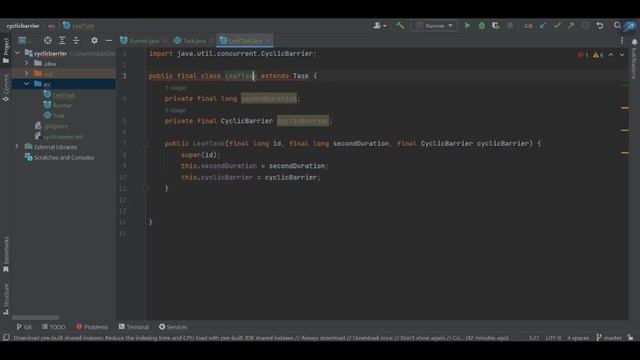Viewport: 640px width, 360px height.
Task: Open the Runner run configuration dropdown
Action: point(434,26)
